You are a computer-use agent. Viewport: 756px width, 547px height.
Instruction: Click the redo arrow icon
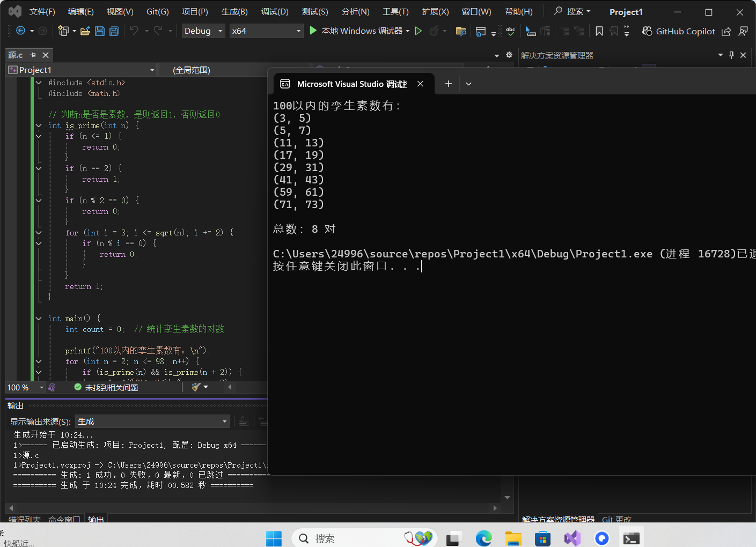tap(158, 31)
